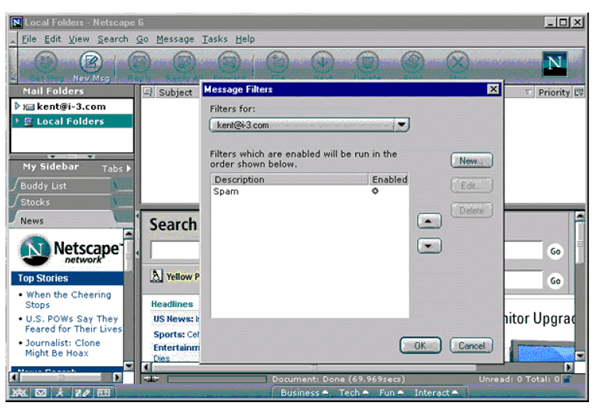600x417 pixels.
Task: Click the column picker icon beside Priority
Action: tap(579, 92)
